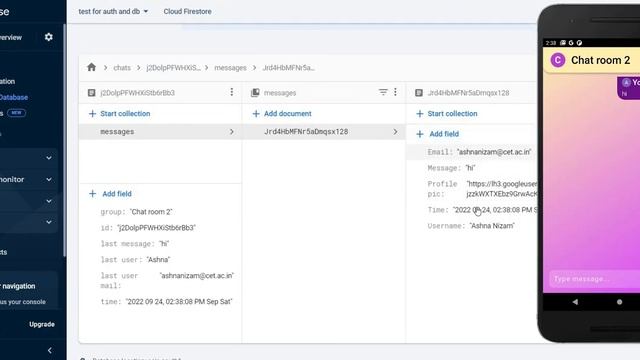Image resolution: width=640 pixels, height=360 pixels.
Task: Tap the Chat room 2 avatar icon
Action: pos(558,60)
